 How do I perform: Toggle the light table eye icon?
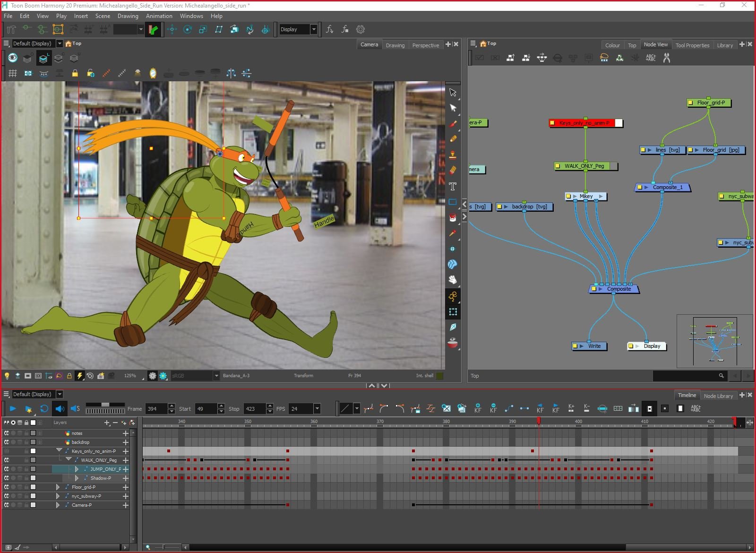(13, 58)
